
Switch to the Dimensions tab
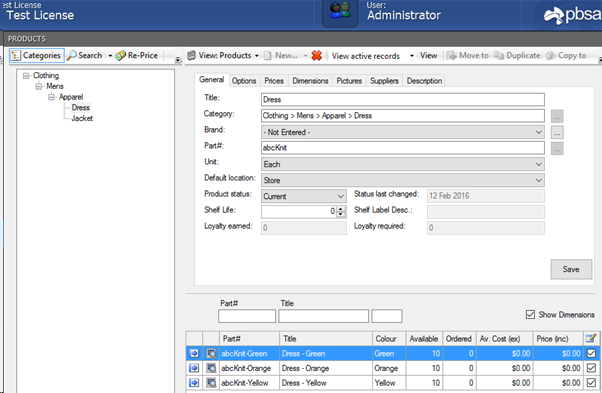tap(310, 81)
